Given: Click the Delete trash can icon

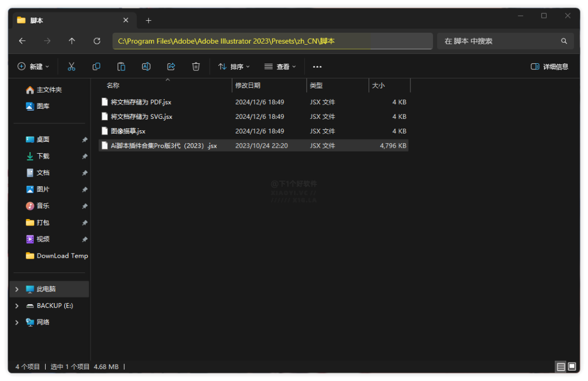Looking at the screenshot, I should pyautogui.click(x=196, y=66).
